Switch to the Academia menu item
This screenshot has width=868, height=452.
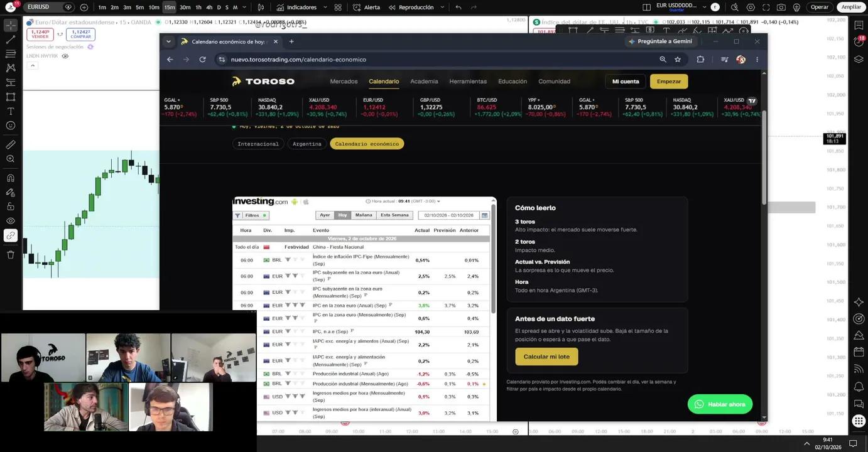[424, 81]
